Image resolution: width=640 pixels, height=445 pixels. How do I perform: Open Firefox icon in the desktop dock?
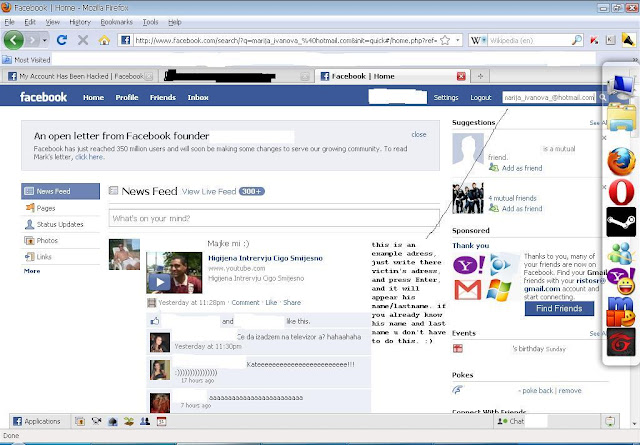[x=621, y=162]
